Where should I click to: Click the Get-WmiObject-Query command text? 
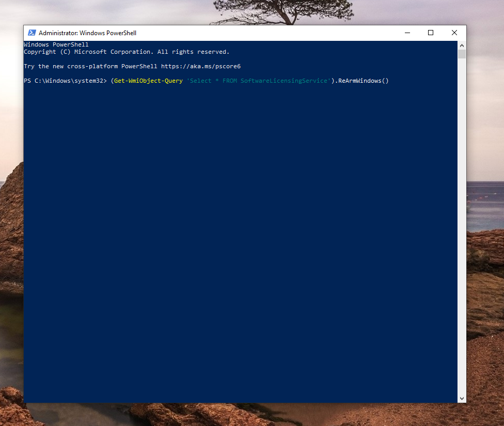pyautogui.click(x=149, y=81)
